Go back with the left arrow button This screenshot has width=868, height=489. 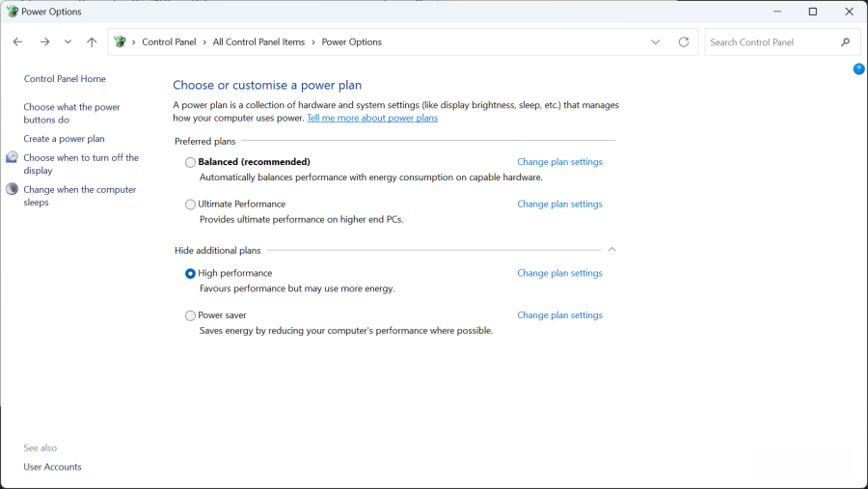pos(17,42)
